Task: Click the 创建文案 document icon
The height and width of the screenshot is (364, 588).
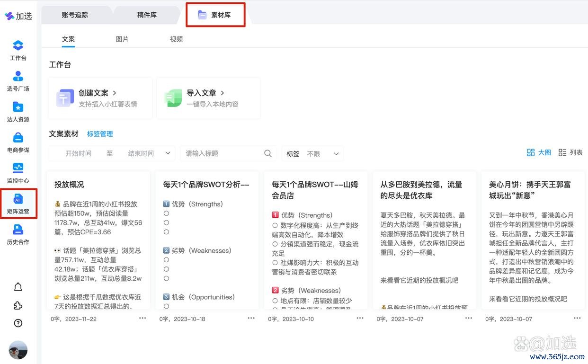Action: tap(65, 98)
